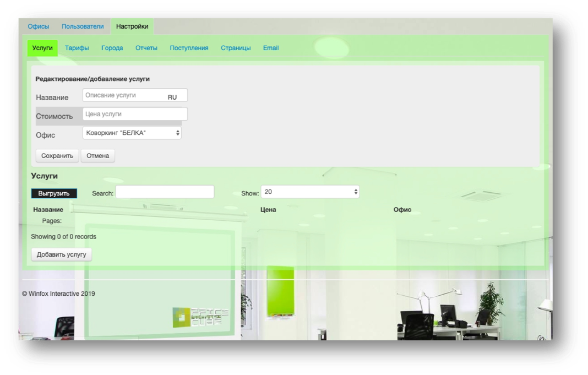
Task: Switch to the Отчеты sub-tab
Action: point(146,48)
